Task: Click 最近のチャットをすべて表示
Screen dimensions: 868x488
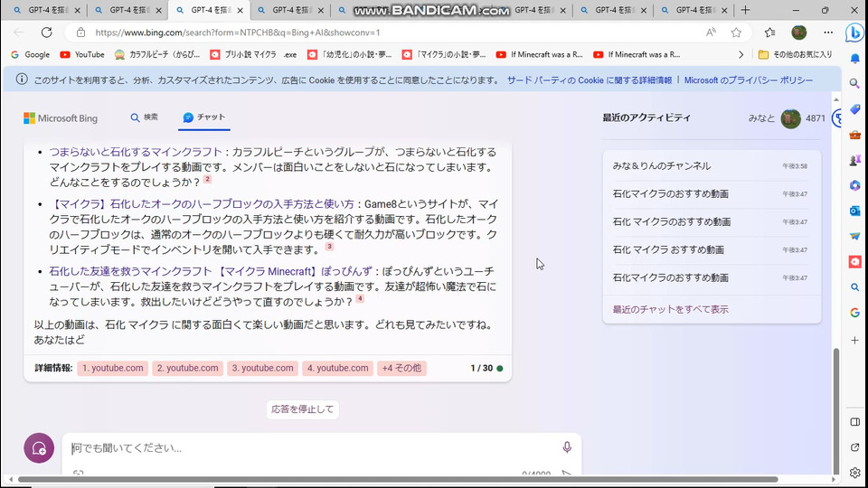Action: click(670, 309)
